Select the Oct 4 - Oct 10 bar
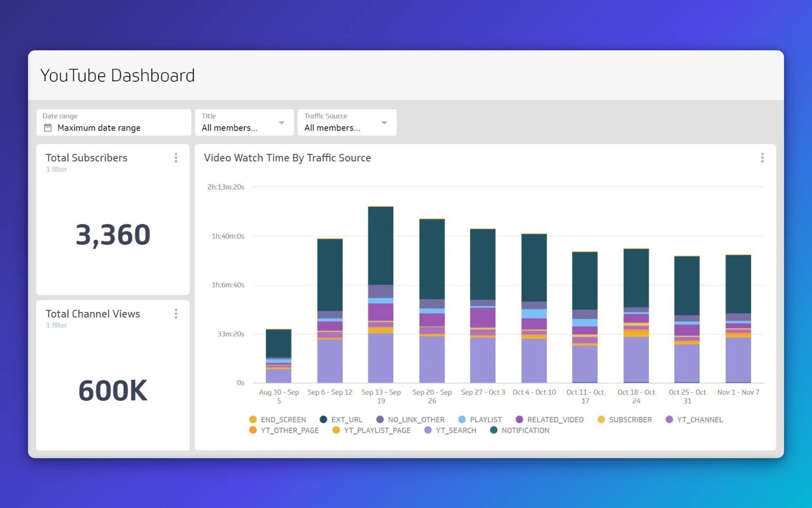Screen dimensions: 812x508 [534, 308]
